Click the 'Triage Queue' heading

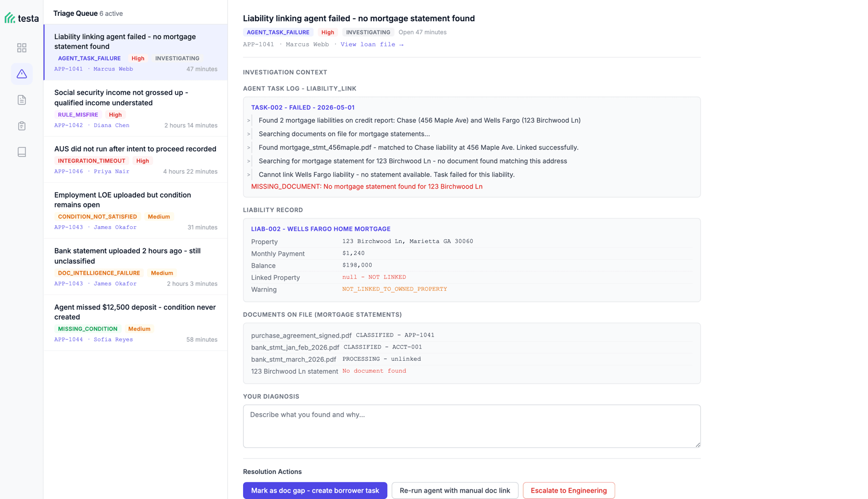(x=75, y=13)
